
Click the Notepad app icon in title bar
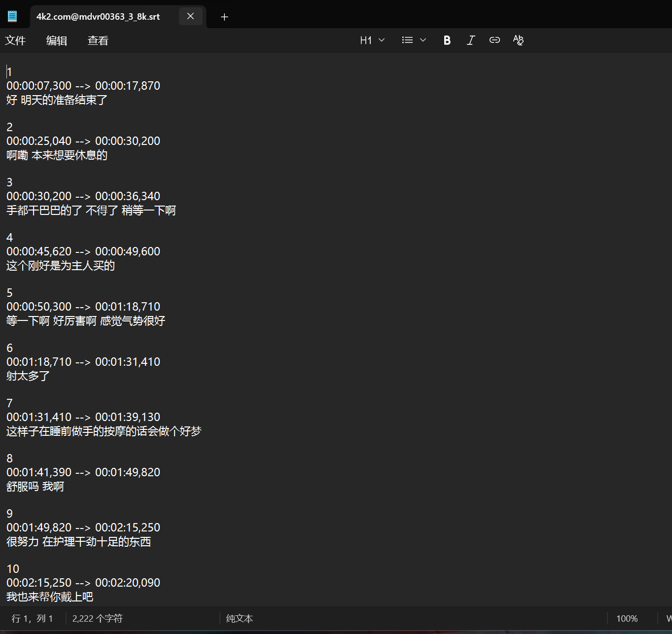12,16
